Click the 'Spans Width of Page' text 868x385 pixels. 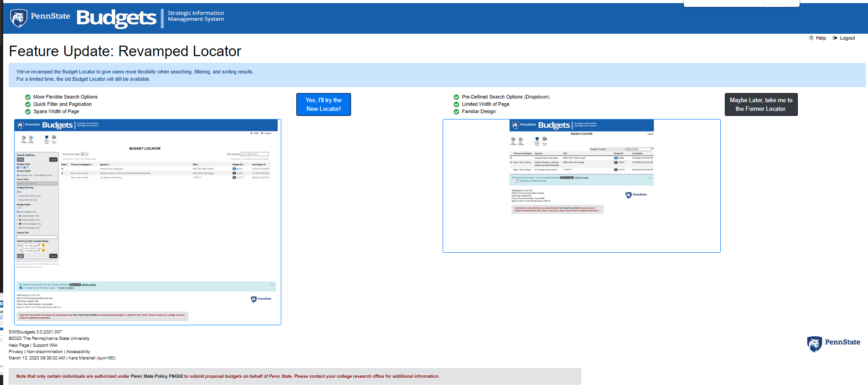pyautogui.click(x=56, y=111)
